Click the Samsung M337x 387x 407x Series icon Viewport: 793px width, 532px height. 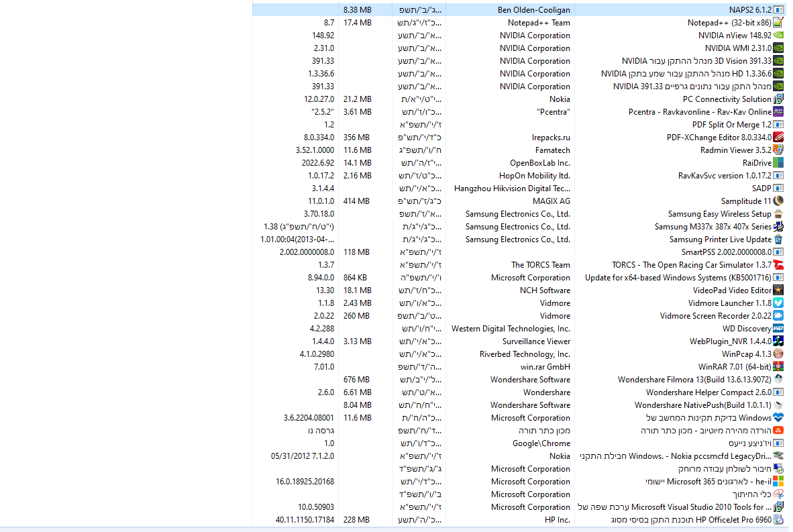(778, 227)
